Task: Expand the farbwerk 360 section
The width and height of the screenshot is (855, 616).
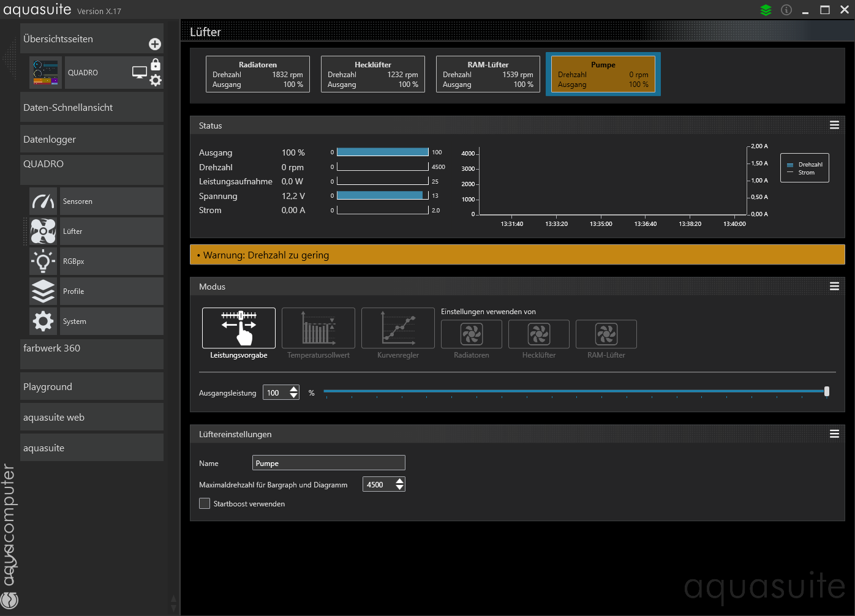Action: click(92, 354)
